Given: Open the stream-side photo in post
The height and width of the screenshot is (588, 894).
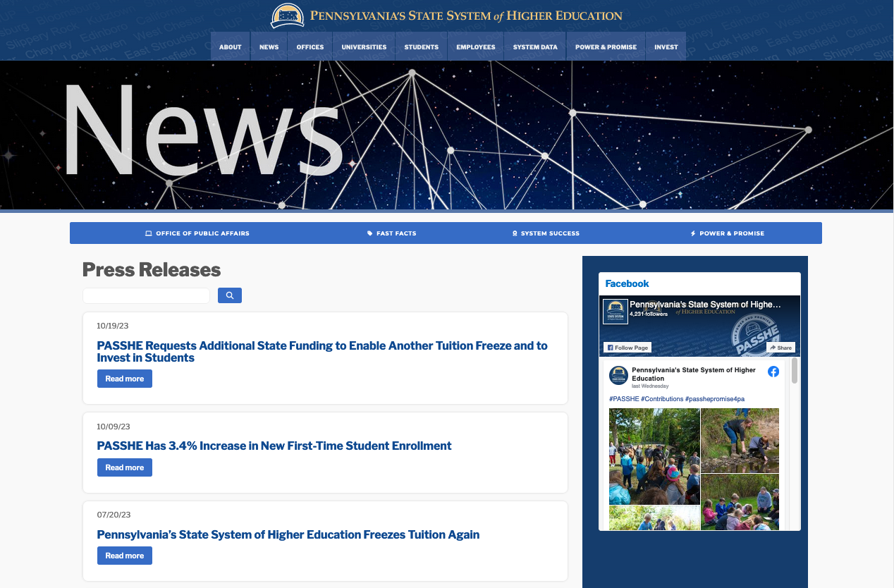Looking at the screenshot, I should (740, 441).
